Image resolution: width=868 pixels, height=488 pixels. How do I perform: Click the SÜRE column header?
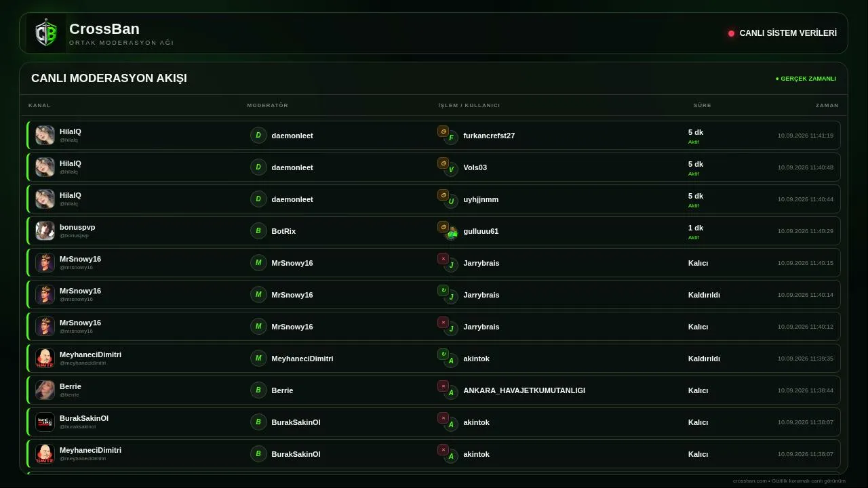point(703,106)
